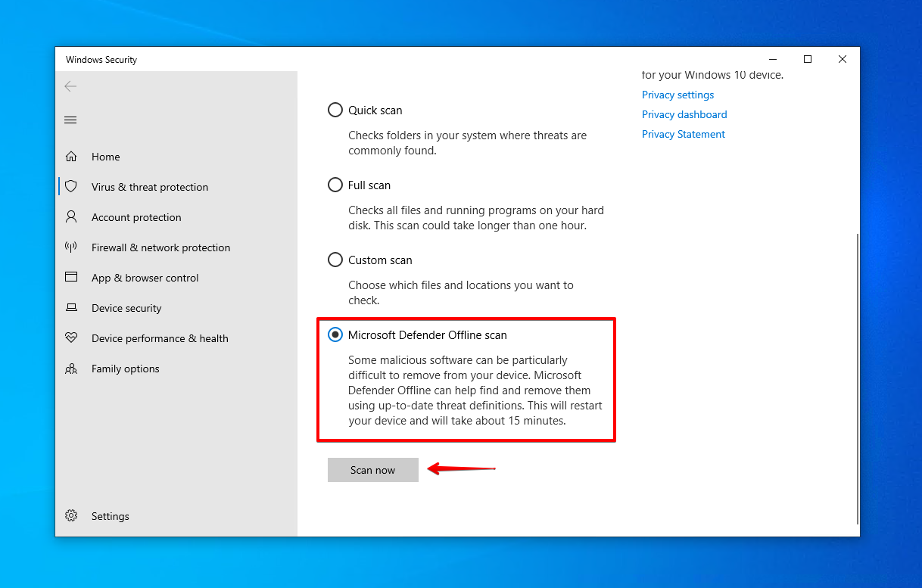Screen dimensions: 922x588
Task: Click the Settings gear icon
Action: pos(71,516)
